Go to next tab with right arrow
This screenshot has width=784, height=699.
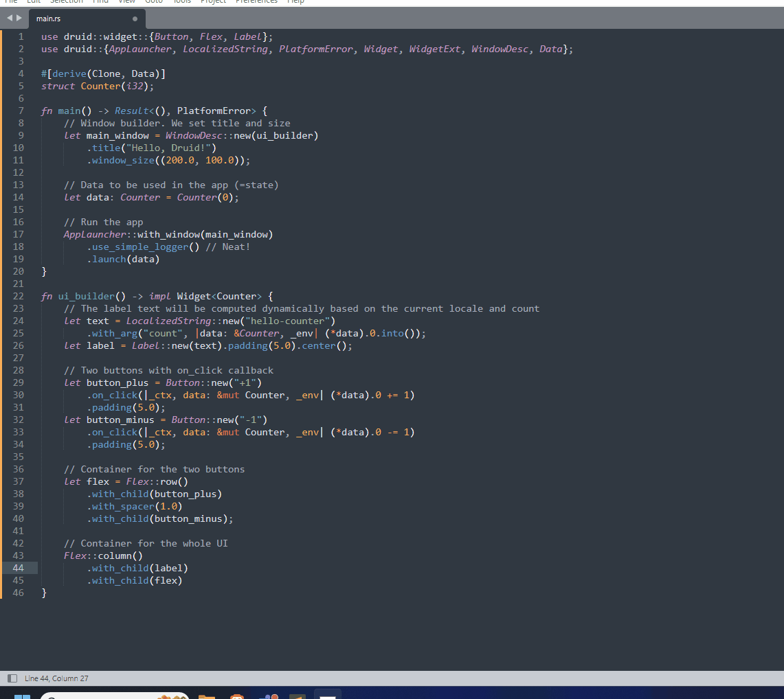(19, 18)
